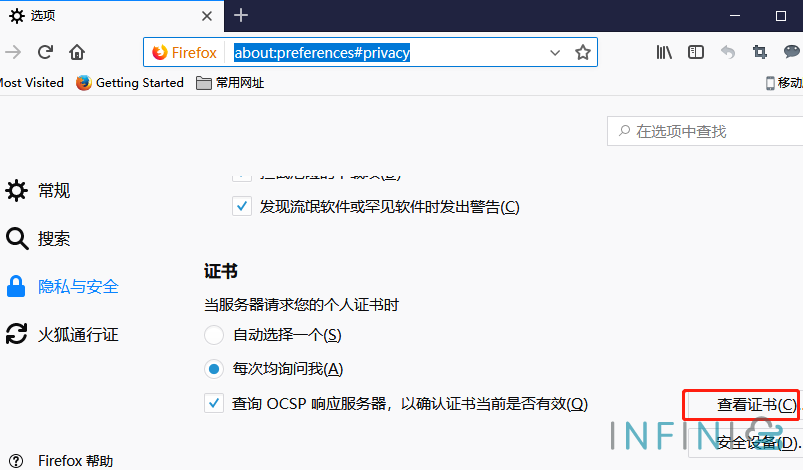Select the 每次均询问我 radio button
803x470 pixels.
214,369
